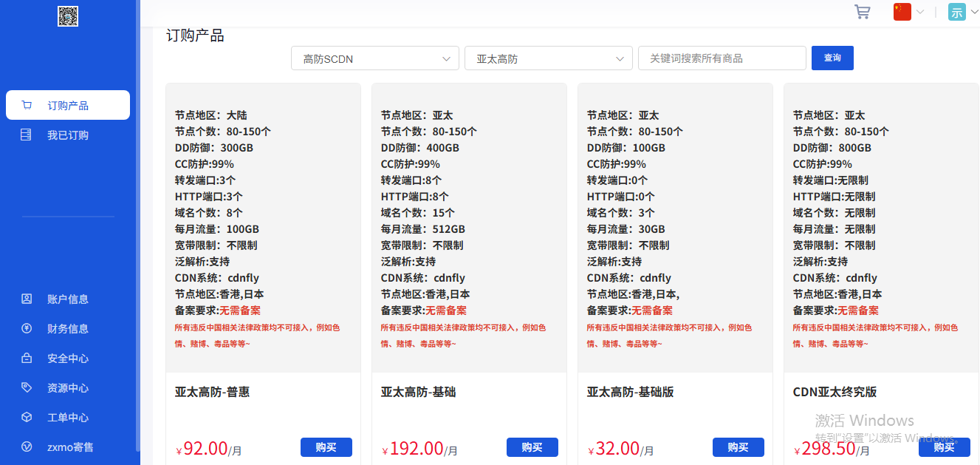This screenshot has height=465, width=980.
Task: Expand the 亚太高防 product group dropdown
Action: pyautogui.click(x=548, y=58)
